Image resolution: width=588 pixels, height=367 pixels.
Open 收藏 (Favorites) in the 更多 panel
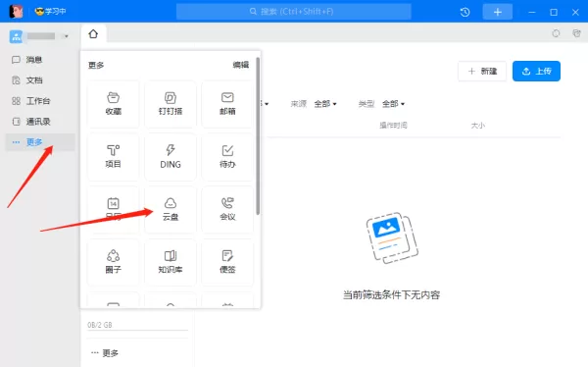tap(114, 104)
